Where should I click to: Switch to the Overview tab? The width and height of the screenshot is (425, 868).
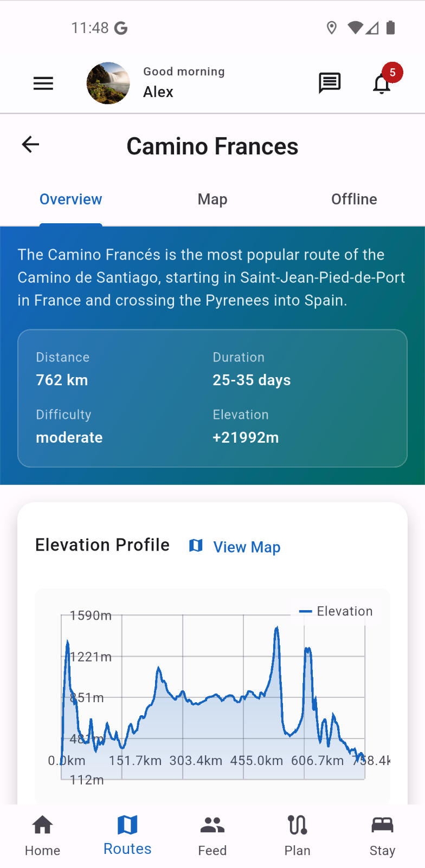[70, 199]
